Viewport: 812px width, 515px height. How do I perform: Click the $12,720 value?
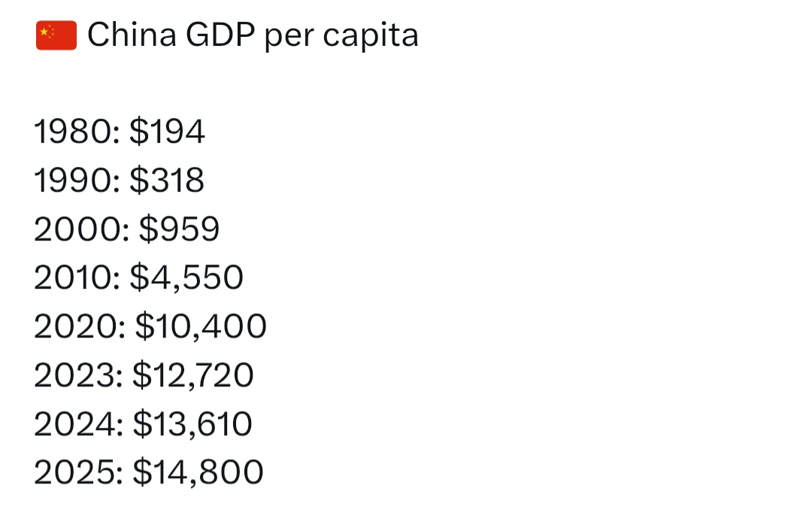(193, 374)
